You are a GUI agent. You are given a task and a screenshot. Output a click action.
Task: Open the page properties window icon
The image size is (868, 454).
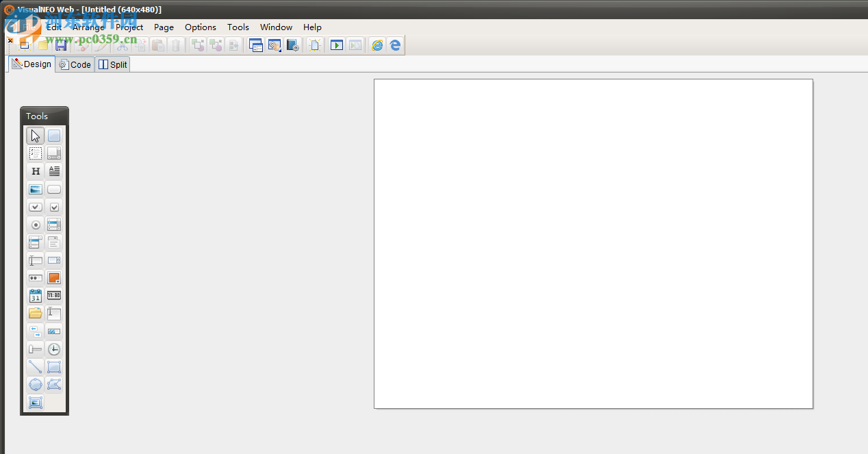[x=257, y=45]
